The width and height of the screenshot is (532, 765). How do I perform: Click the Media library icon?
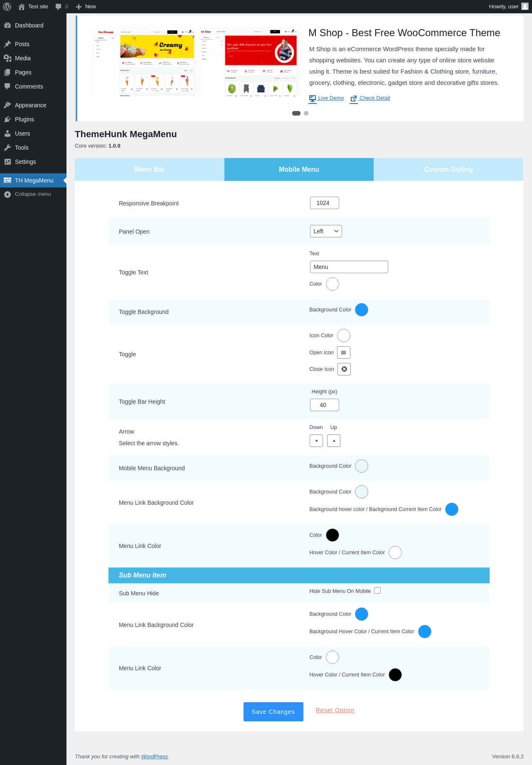[x=7, y=58]
